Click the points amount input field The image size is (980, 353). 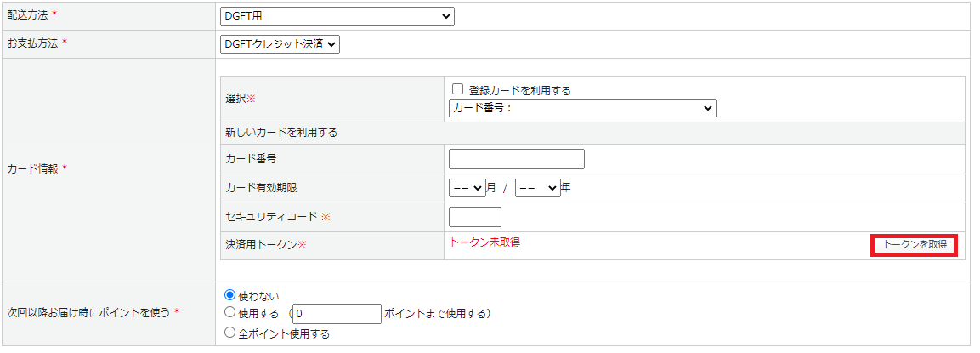[x=337, y=314]
